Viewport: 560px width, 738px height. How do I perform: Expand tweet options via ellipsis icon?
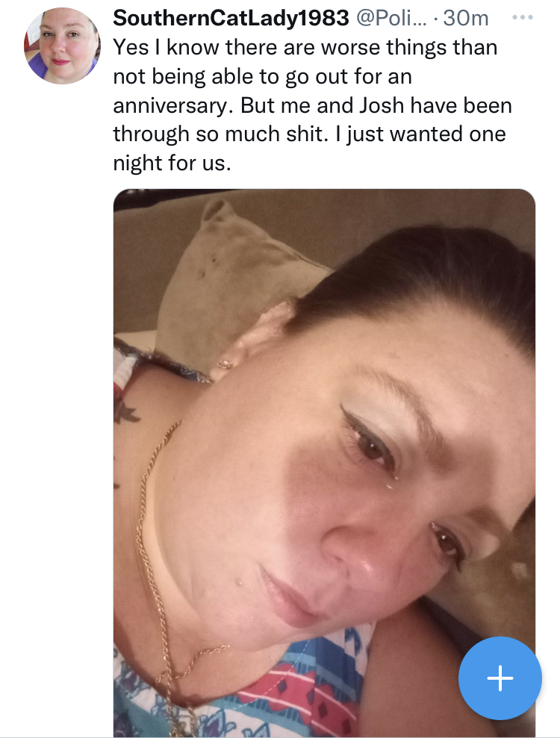click(x=522, y=18)
